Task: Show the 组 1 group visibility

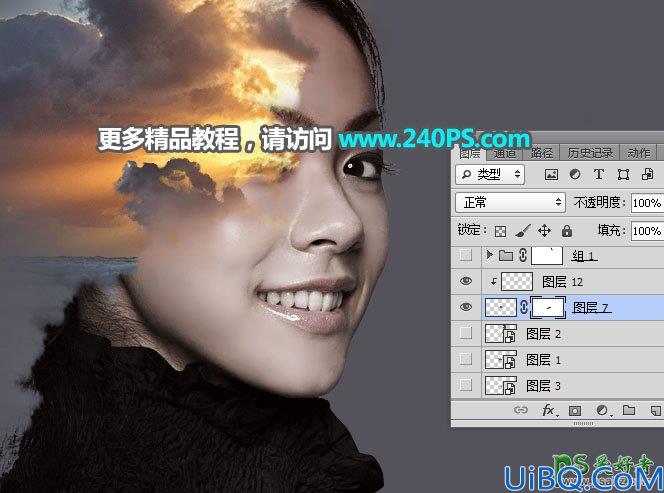Action: tap(466, 255)
